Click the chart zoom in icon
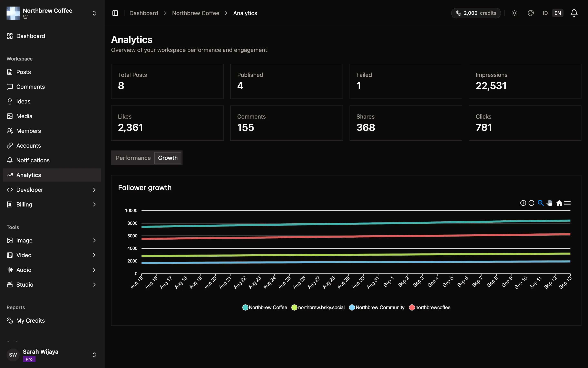 pyautogui.click(x=523, y=203)
